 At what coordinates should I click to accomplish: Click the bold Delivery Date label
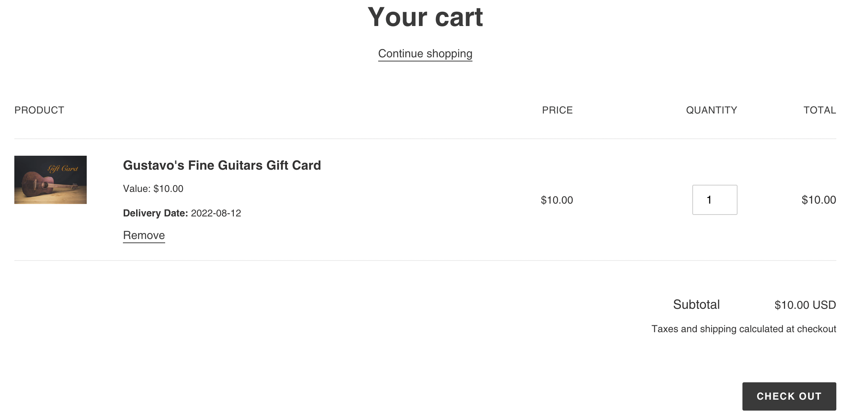(155, 213)
